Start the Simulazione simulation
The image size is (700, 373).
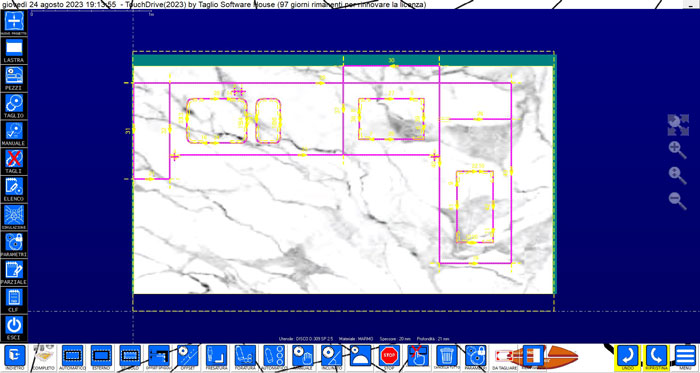click(14, 217)
